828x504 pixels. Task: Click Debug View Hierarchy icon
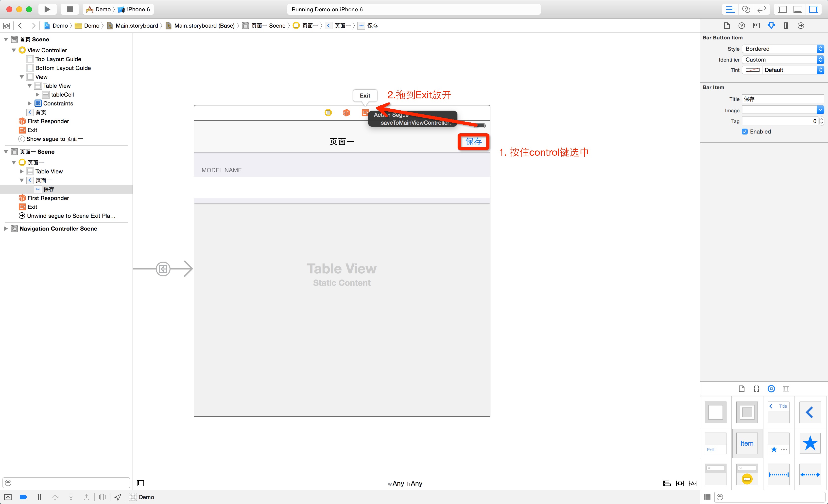[x=102, y=497]
